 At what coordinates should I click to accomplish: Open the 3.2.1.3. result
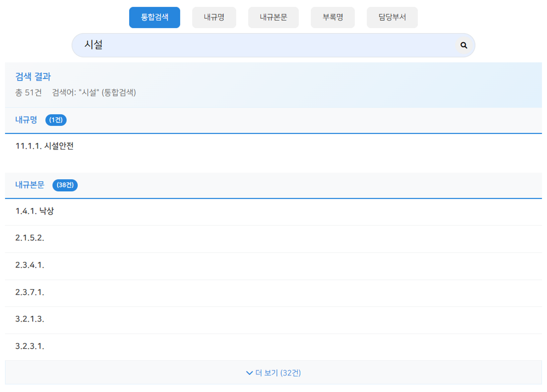click(30, 319)
